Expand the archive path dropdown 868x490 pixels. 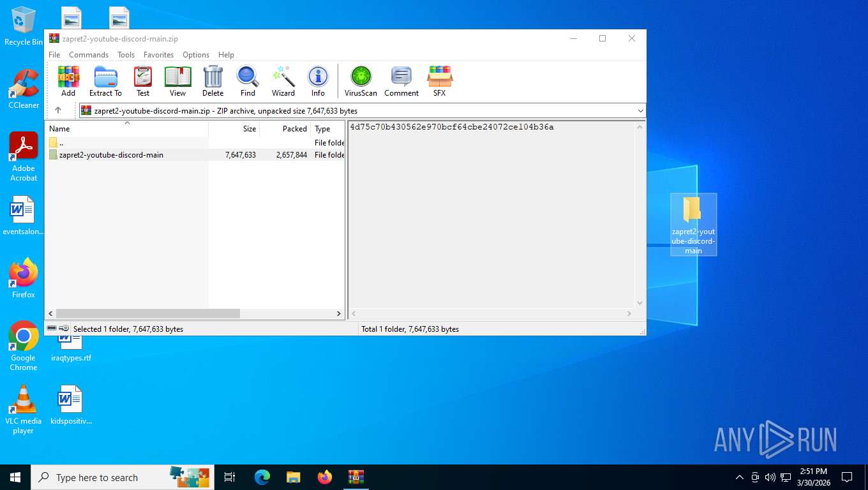pyautogui.click(x=640, y=111)
